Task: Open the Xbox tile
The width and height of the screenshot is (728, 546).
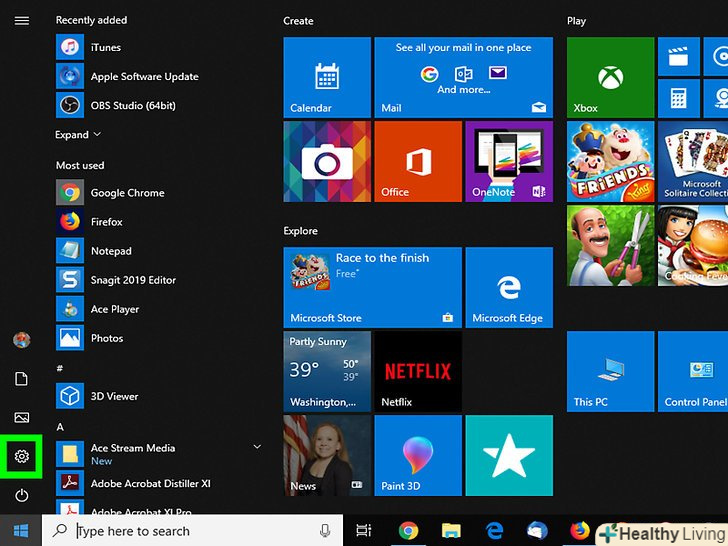Action: tap(610, 77)
